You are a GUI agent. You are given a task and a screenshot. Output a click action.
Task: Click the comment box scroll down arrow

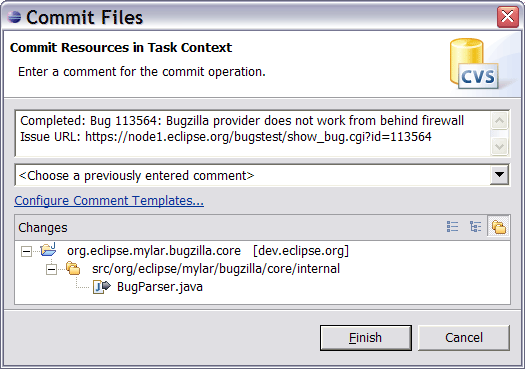click(x=500, y=146)
